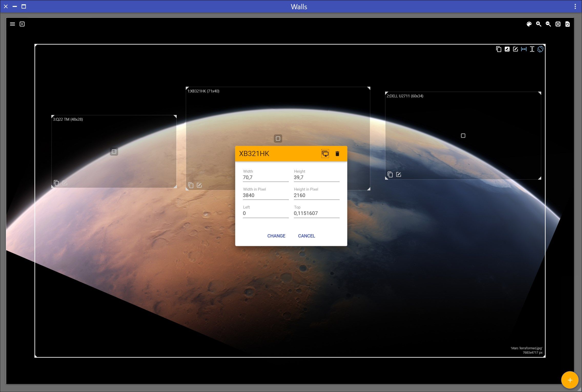Click the zoom-in magnifier icon in toolbar
The height and width of the screenshot is (392, 582).
pyautogui.click(x=539, y=24)
